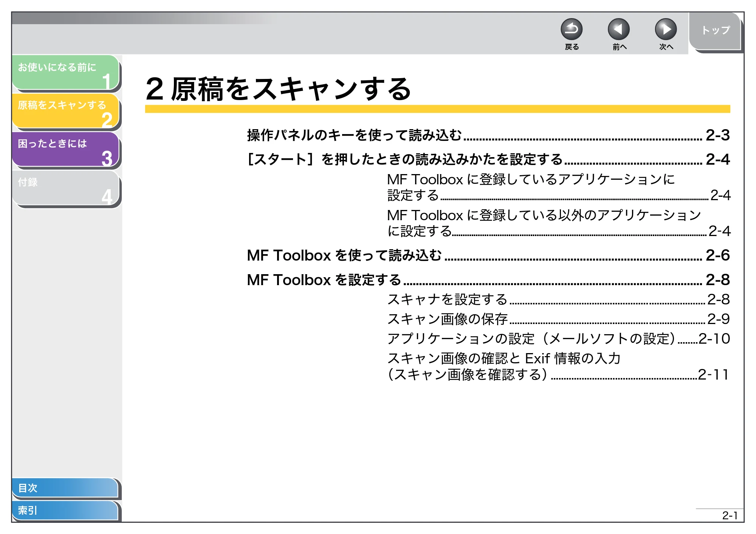Viewport: 756px width, 534px height.
Task: Open スキャン画像の確認と Exif 情報の入力 link
Action: coord(559,366)
